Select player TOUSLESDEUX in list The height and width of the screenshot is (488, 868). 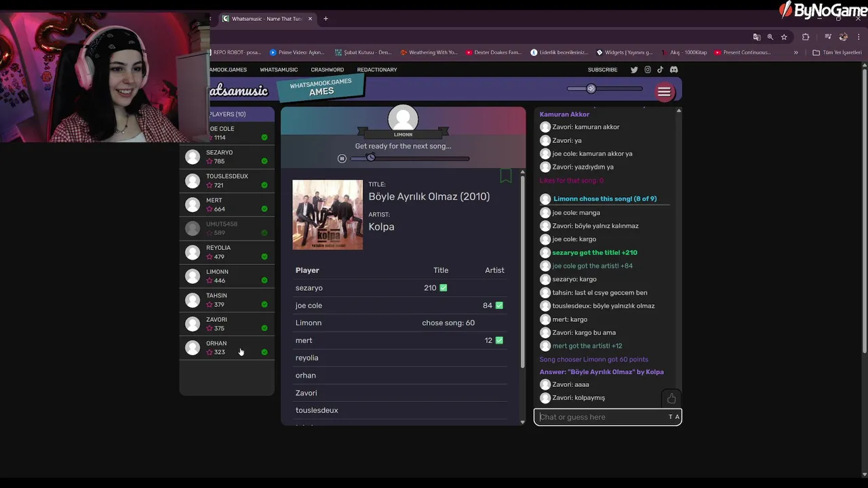227,181
